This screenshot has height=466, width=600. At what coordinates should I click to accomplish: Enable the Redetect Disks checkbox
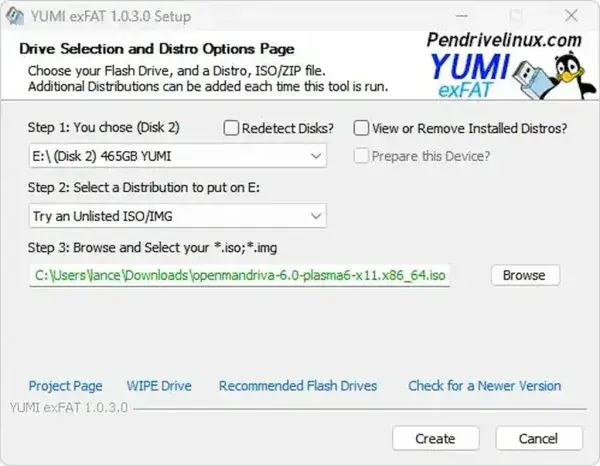click(231, 128)
